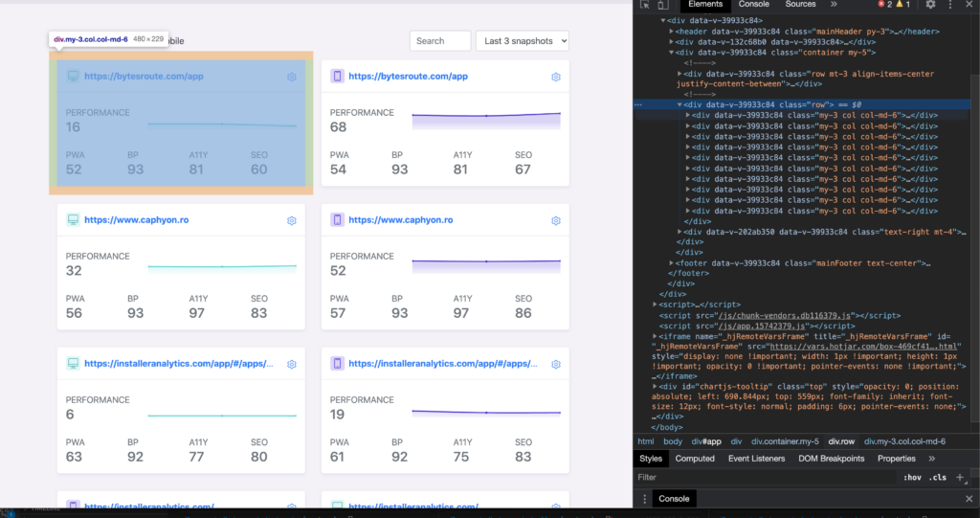
Task: Show more Styles pane tabs
Action: (x=932, y=459)
